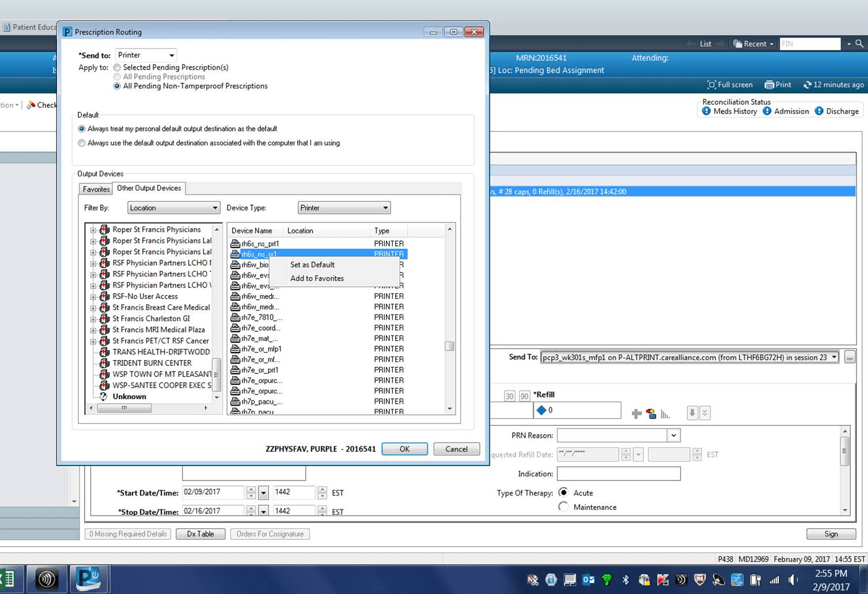Image resolution: width=868 pixels, height=594 pixels.
Task: Open the Device Type Printer dropdown
Action: [344, 208]
